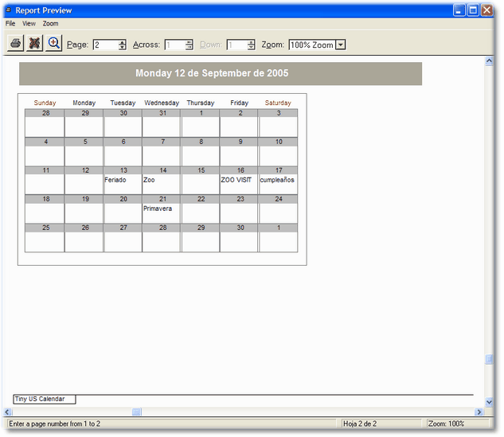Click vertical scrollbar up arrow
The width and height of the screenshot is (504, 437).
[489, 60]
